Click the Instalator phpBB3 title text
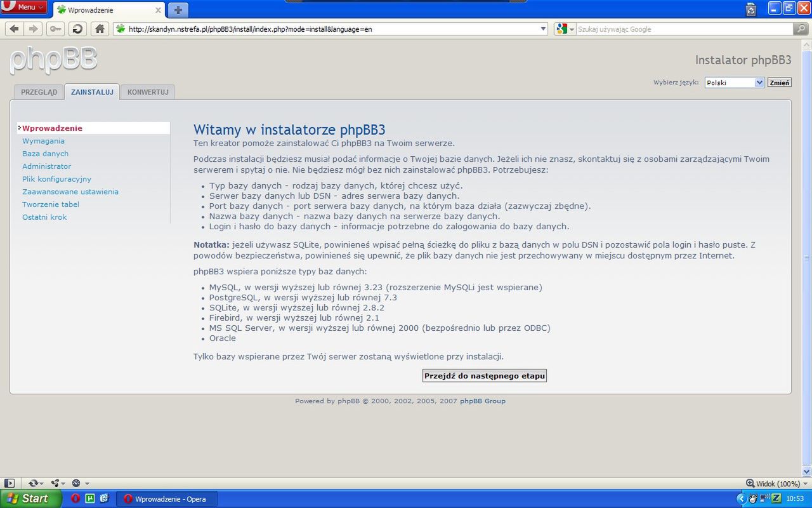 coord(743,60)
